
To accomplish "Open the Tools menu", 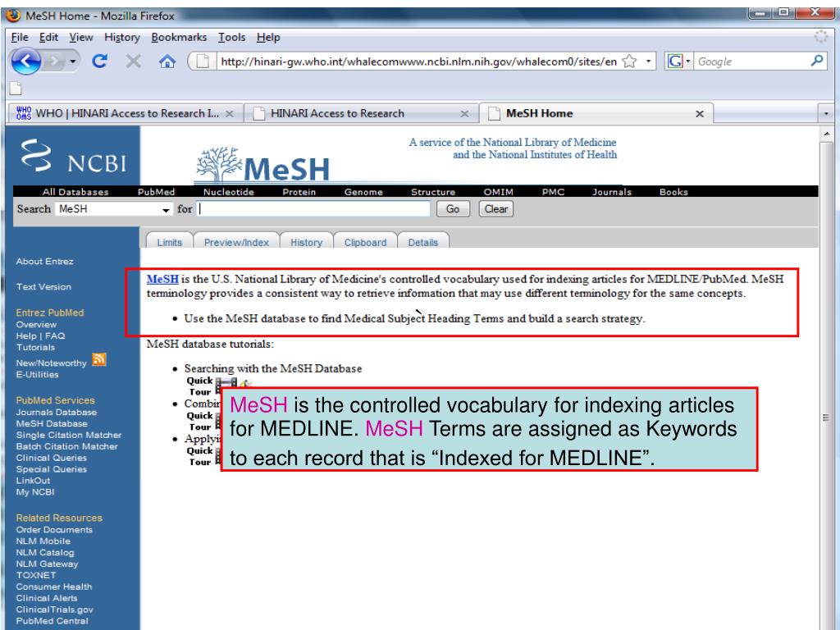I will click(231, 37).
